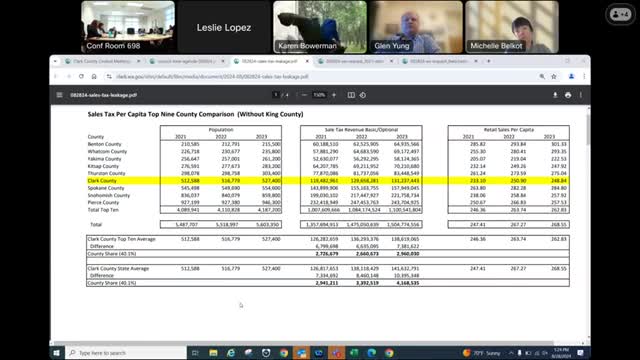Open the notification center icon
This screenshot has width=640, height=360.
tap(581, 353)
